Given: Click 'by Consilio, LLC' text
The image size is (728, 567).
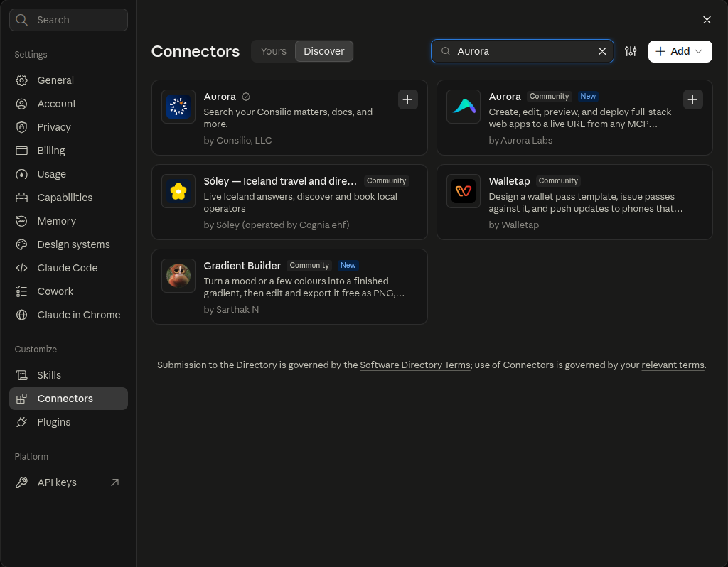Looking at the screenshot, I should click(237, 140).
